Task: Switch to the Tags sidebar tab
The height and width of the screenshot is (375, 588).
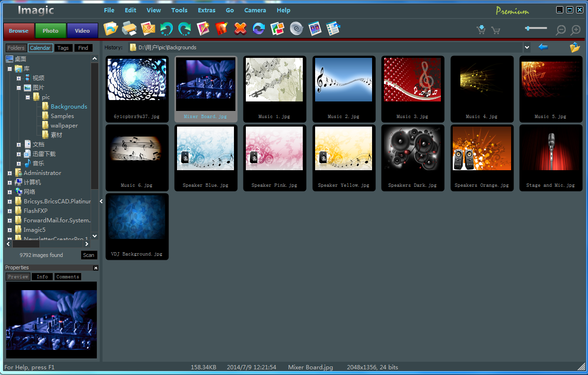Action: (x=63, y=48)
